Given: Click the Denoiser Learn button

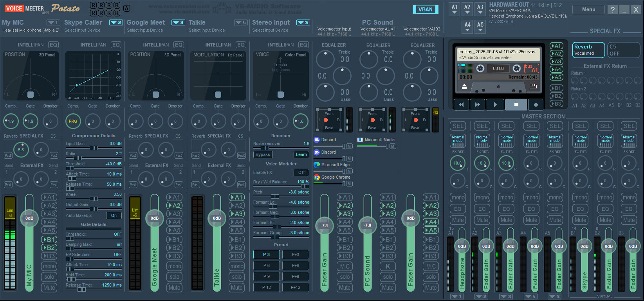Looking at the screenshot, I should (x=301, y=154).
